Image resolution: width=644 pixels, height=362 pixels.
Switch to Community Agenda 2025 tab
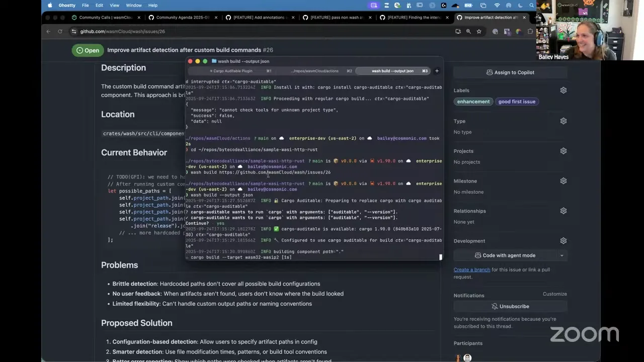182,18
